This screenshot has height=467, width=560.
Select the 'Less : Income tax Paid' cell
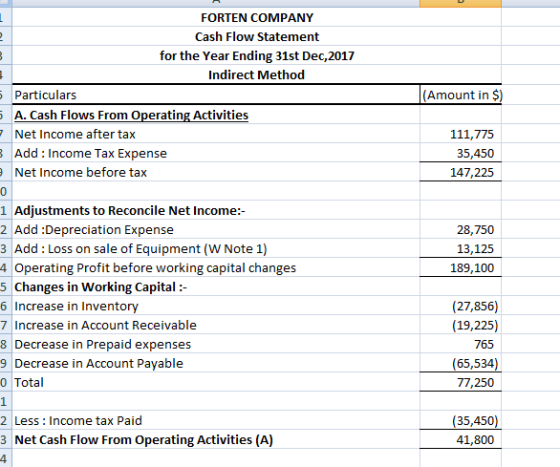[x=216, y=421]
